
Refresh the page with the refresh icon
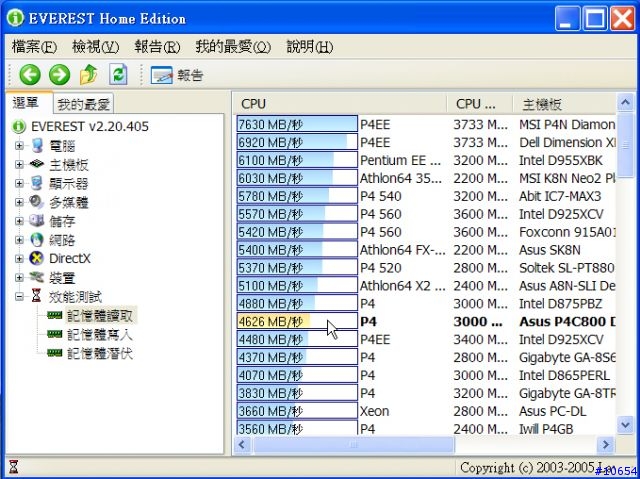tap(118, 75)
